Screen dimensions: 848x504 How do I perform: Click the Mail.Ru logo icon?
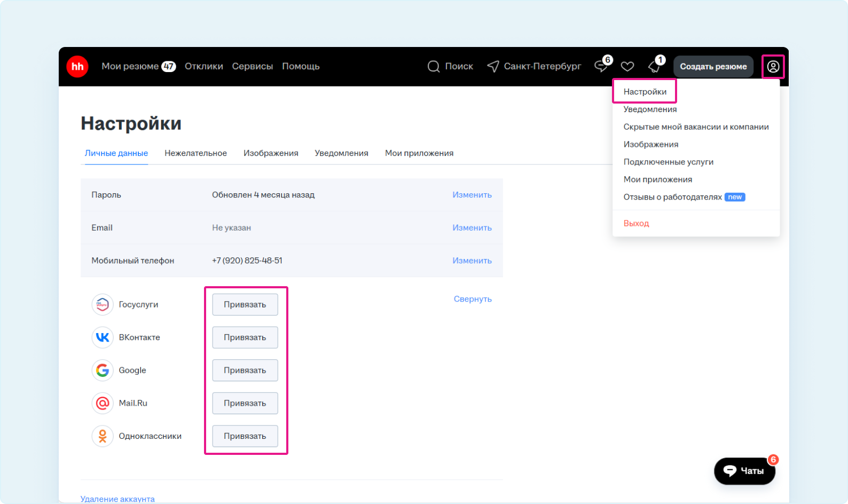tap(103, 403)
